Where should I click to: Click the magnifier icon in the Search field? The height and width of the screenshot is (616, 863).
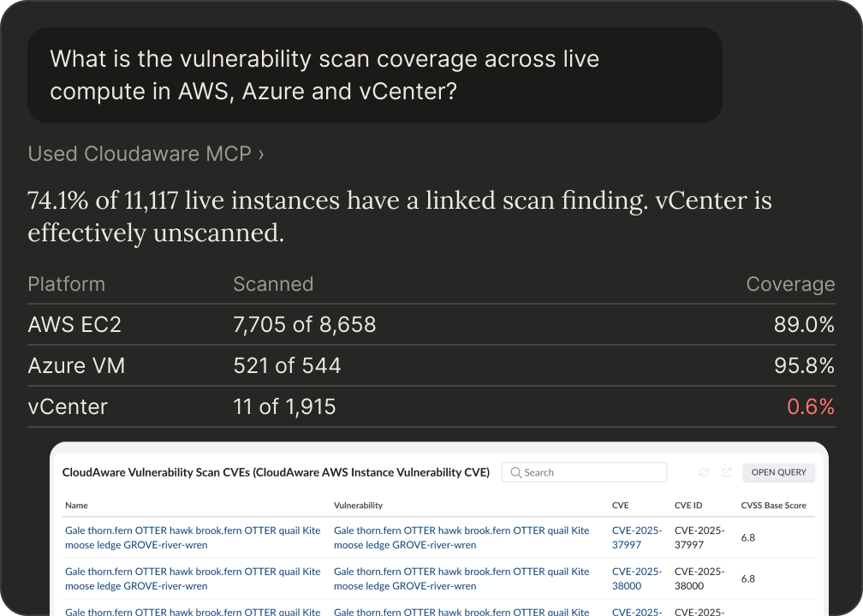coord(515,472)
